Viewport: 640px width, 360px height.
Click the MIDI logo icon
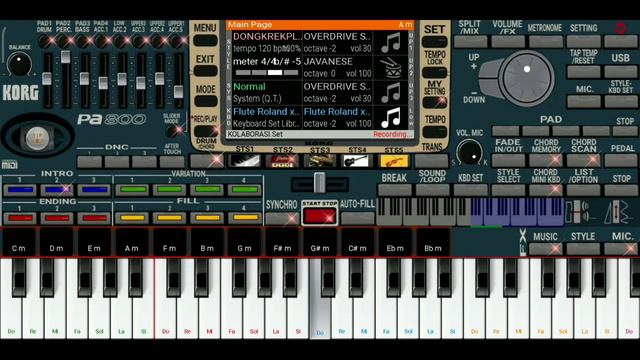pyautogui.click(x=9, y=164)
